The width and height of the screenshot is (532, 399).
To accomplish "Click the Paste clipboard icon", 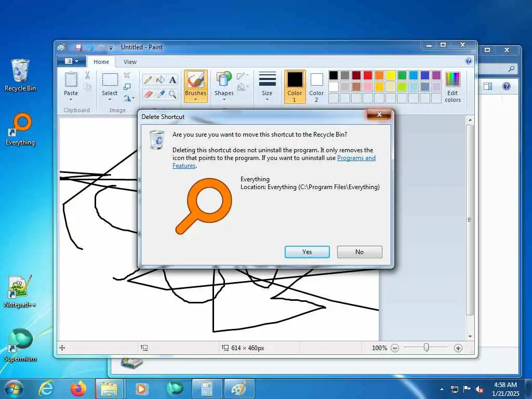I will 71,79.
